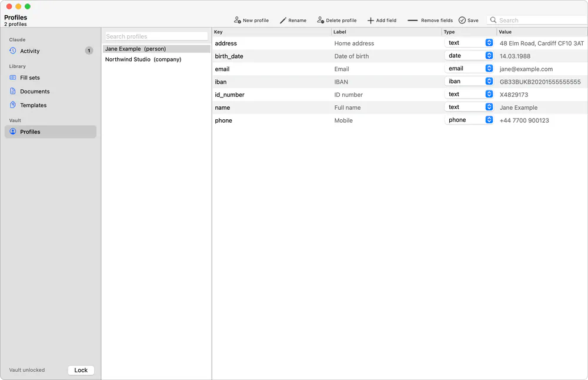Open the Type dropdown for birth_date row
Screen dimensions: 588x380
469,55
